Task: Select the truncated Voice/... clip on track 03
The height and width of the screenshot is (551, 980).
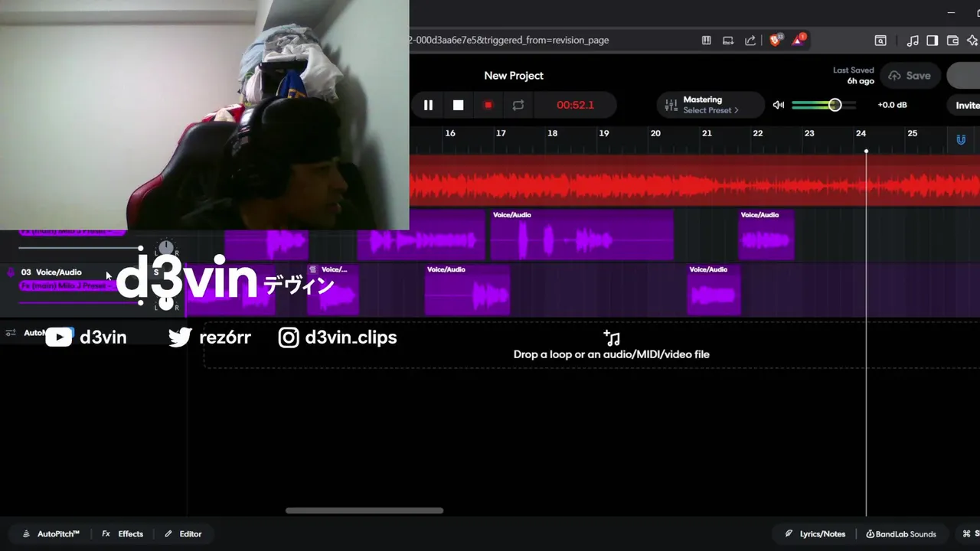Action: [x=333, y=290]
